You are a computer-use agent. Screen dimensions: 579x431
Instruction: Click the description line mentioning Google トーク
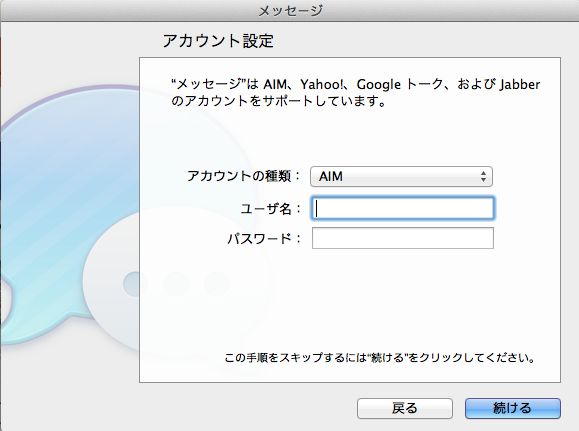(x=356, y=85)
